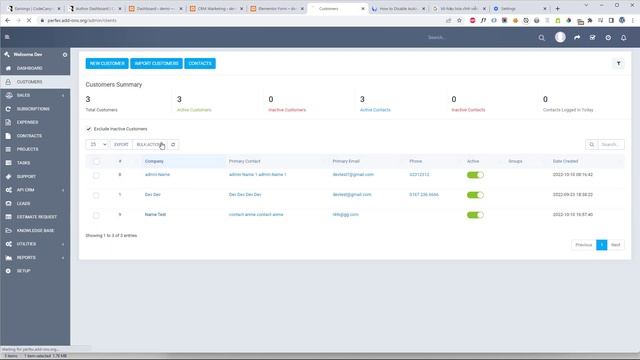640x360 pixels.
Task: Click the share arrow icon in header
Action: [577, 38]
